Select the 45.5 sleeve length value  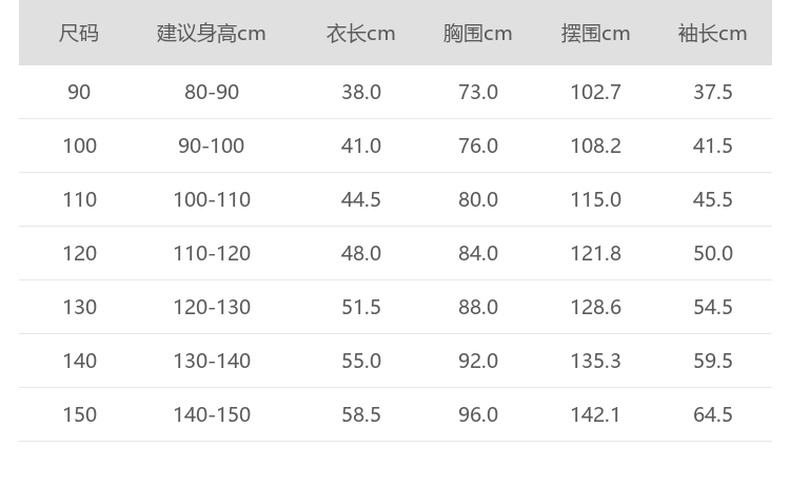712,200
